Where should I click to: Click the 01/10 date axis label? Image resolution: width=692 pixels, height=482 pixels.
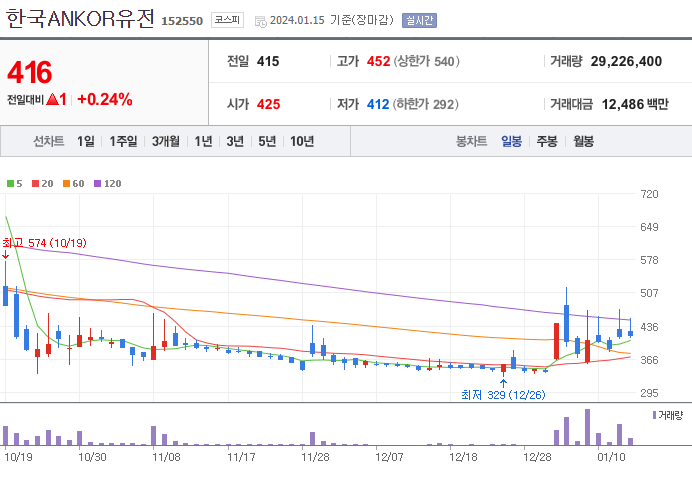click(611, 457)
